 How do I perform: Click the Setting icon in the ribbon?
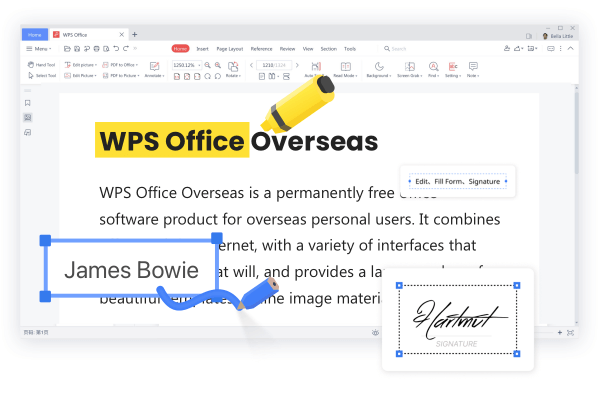click(453, 67)
